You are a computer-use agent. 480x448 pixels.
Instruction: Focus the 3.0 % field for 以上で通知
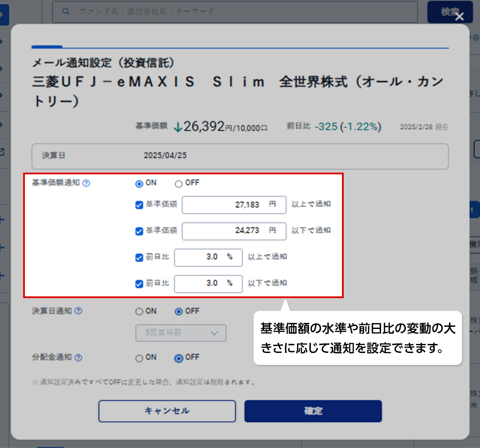[x=208, y=257]
